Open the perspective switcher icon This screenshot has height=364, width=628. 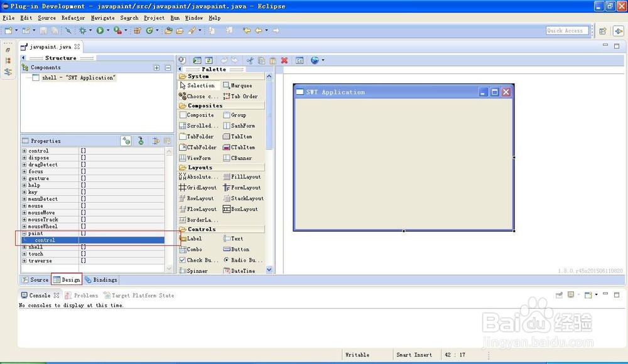point(603,31)
